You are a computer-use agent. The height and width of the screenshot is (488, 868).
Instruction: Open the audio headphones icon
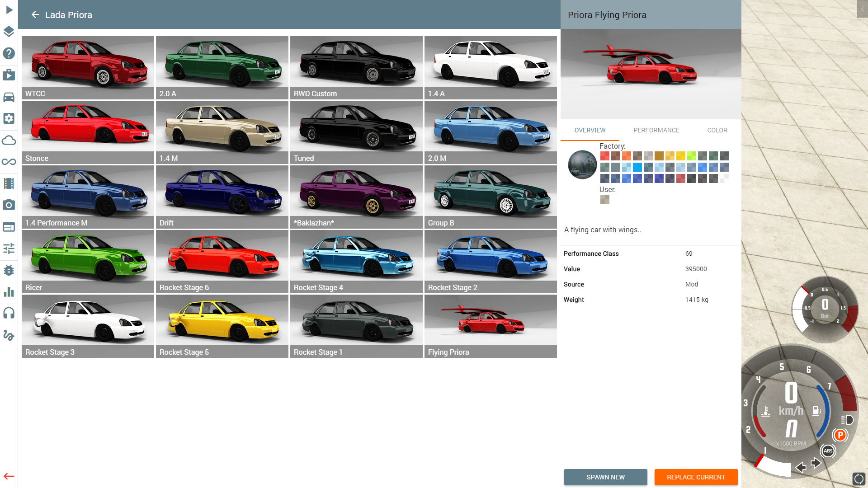pyautogui.click(x=9, y=313)
